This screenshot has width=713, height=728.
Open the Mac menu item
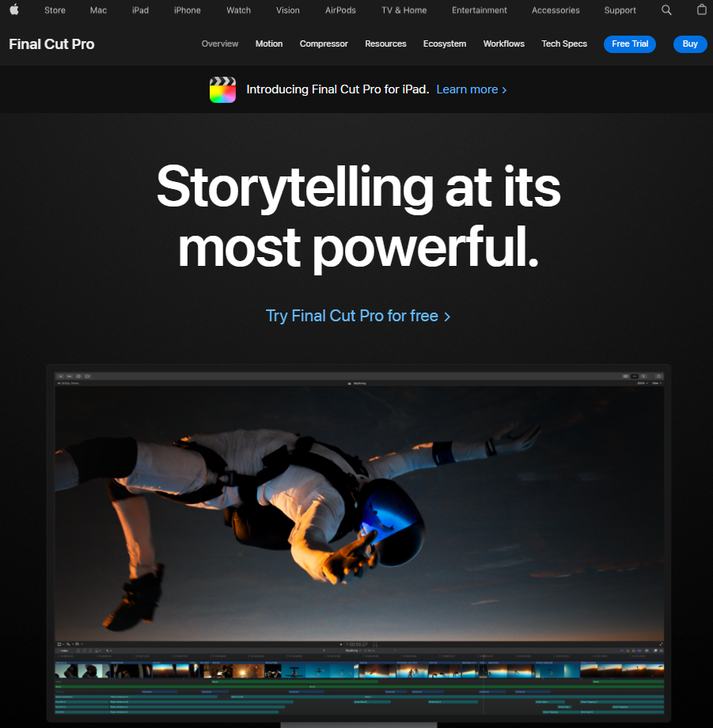pyautogui.click(x=98, y=10)
